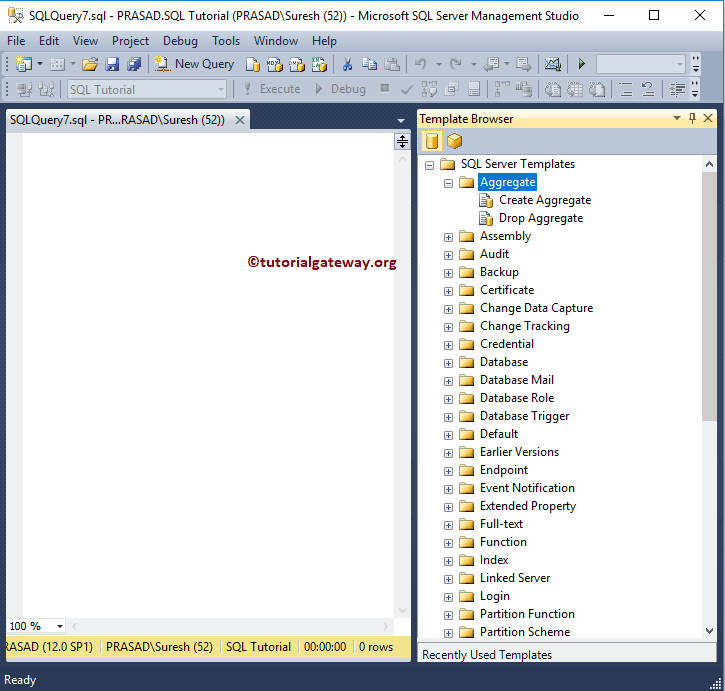Collapse the Aggregate folder
The width and height of the screenshot is (725, 691).
coord(448,183)
